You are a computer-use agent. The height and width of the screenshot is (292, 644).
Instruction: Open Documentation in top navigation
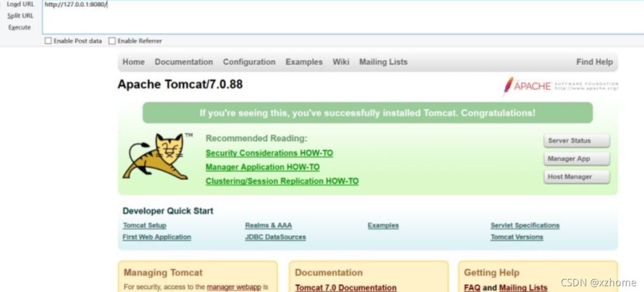[184, 62]
